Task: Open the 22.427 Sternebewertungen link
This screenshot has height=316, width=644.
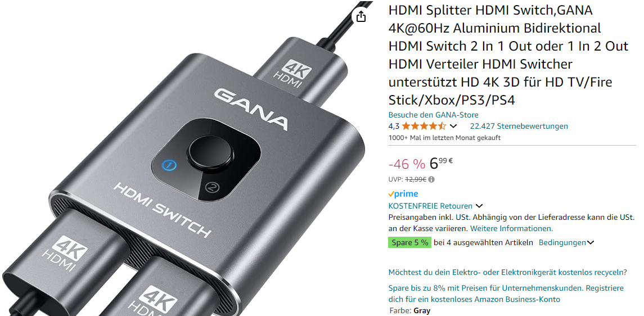Action: pyautogui.click(x=519, y=126)
